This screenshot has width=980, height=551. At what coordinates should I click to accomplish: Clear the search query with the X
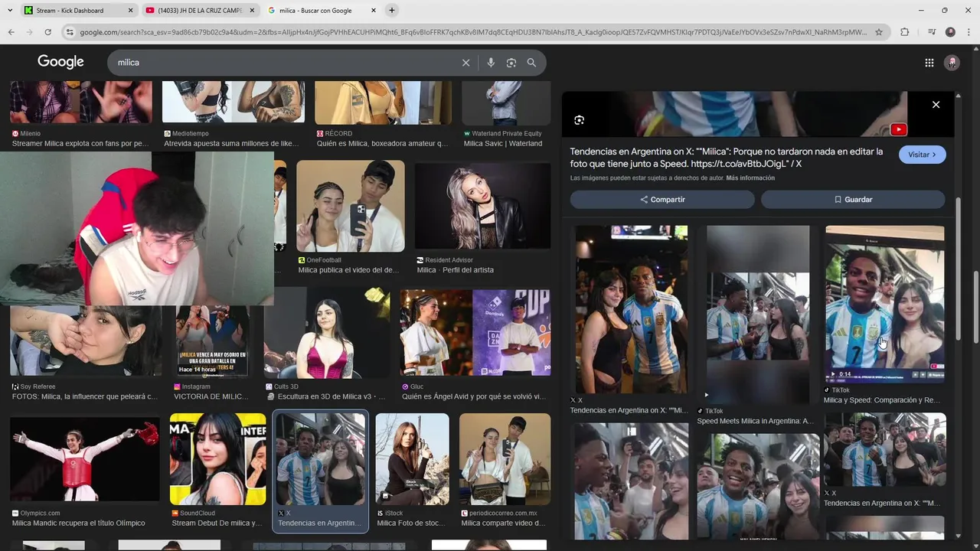465,63
